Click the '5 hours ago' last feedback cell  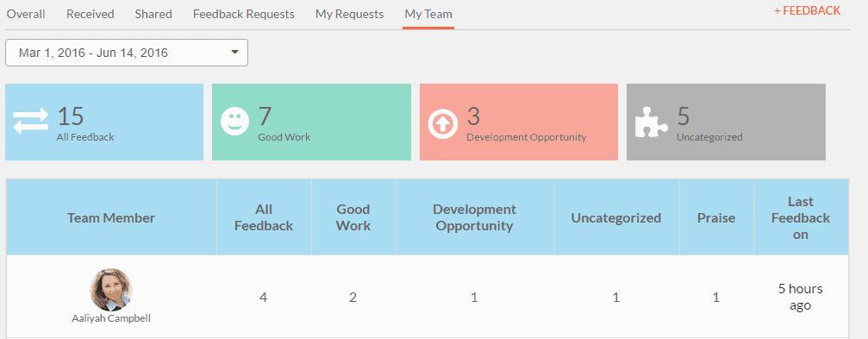pyautogui.click(x=801, y=297)
